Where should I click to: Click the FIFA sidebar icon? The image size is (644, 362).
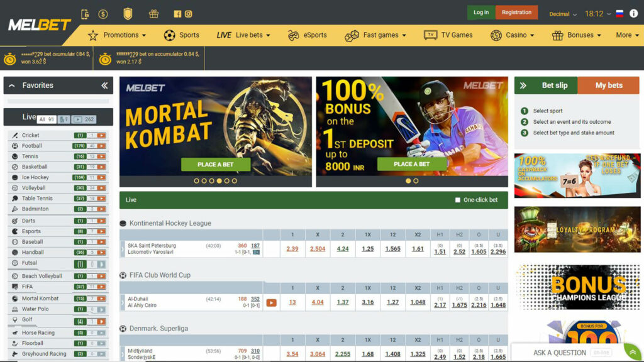(x=15, y=287)
